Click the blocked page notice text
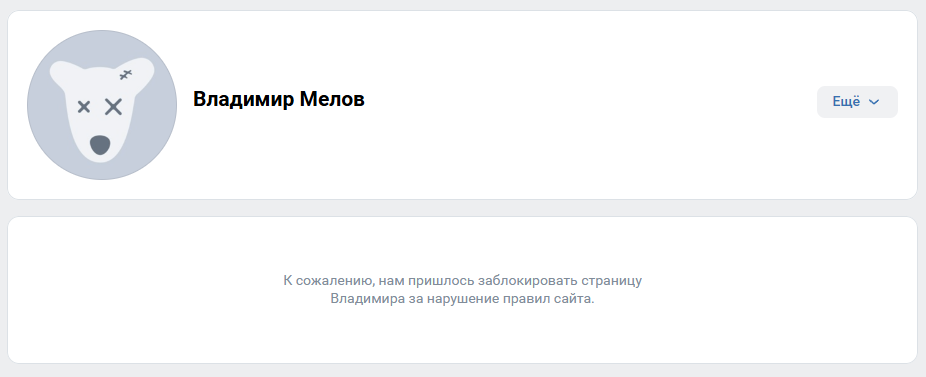Screen dimensions: 926x377 click(462, 290)
